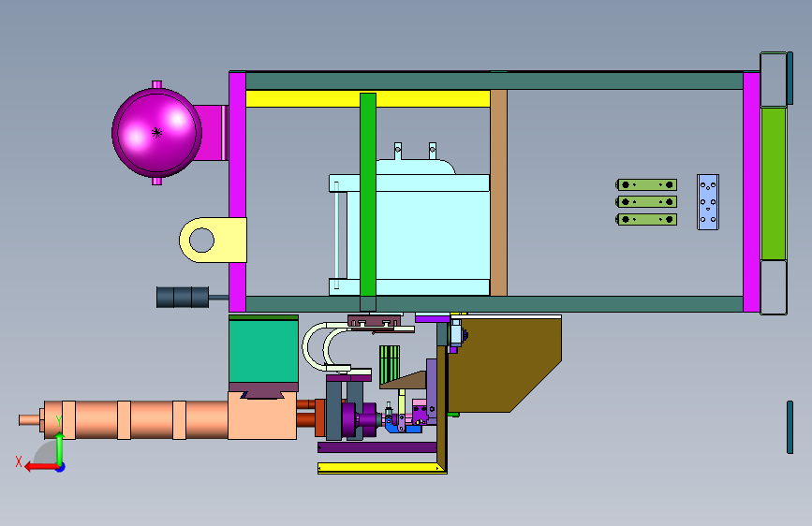Click the bottom olive mounting strip
This screenshot has width=812, height=526.
[647, 220]
